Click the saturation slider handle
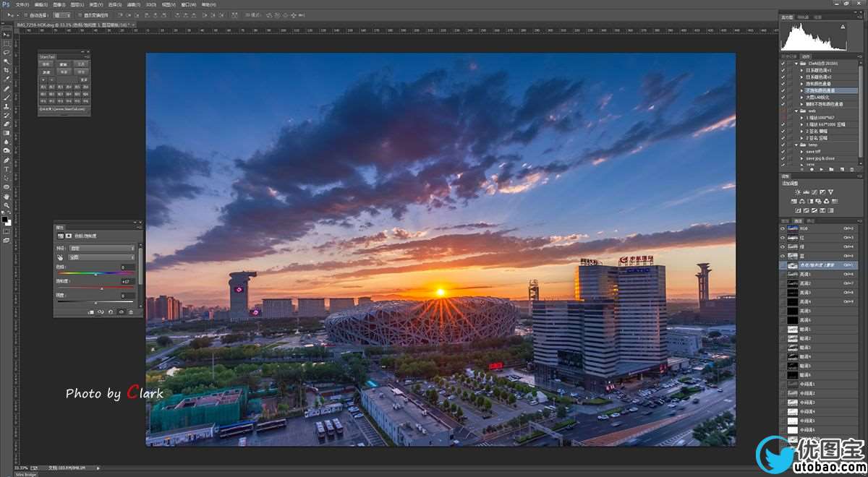The image size is (868, 477). pos(101,289)
